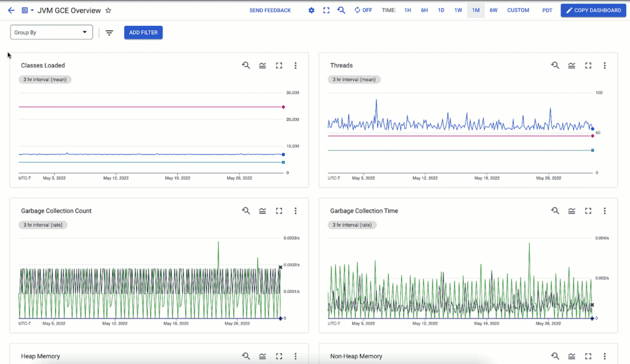Viewport: 630px width, 364px height.
Task: Open the filter list icon beside Group By
Action: click(x=109, y=33)
